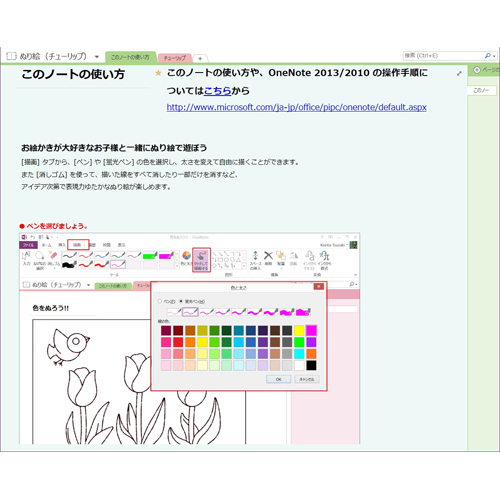This screenshot has height=500, width=500.
Task: Select the lasso selection tool icon
Action: (40, 256)
